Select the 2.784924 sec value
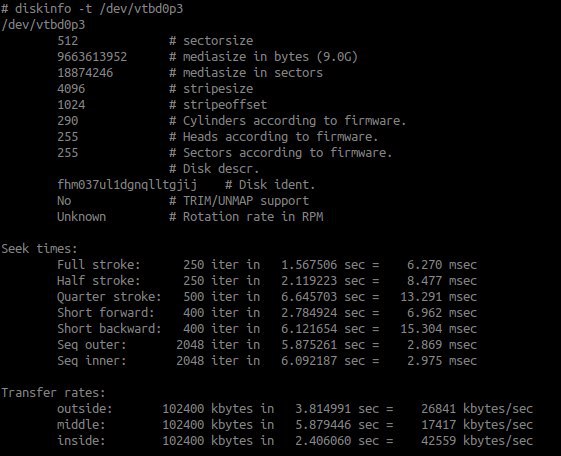Image resolution: width=561 pixels, height=456 pixels. pyautogui.click(x=330, y=313)
